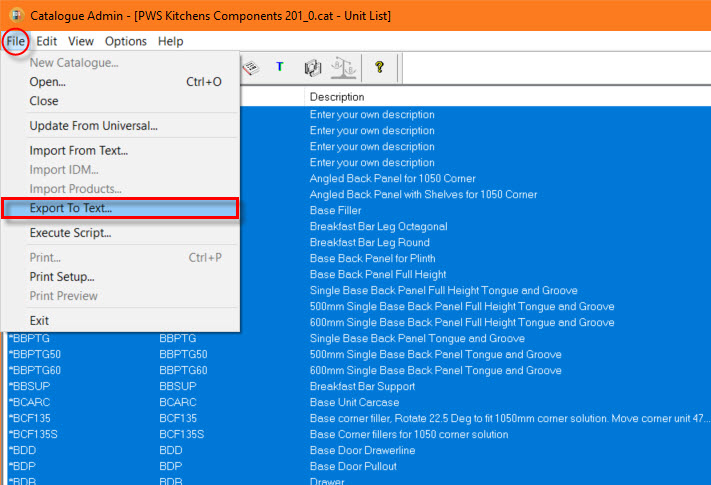Click 'Breakfast Bar Support' description
The image size is (711, 485).
(362, 386)
